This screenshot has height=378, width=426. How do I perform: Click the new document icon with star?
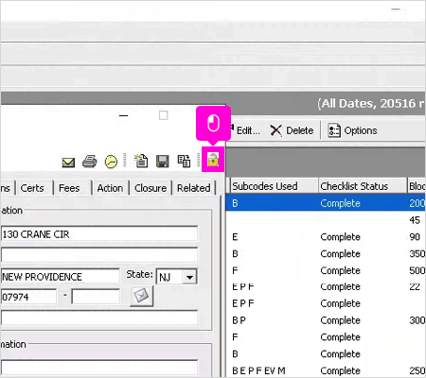pos(141,161)
